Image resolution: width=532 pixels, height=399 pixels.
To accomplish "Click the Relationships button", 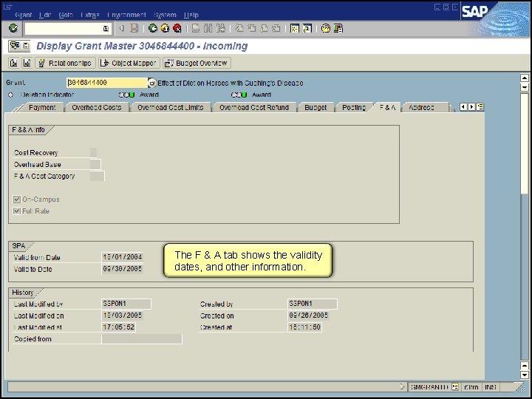I will [65, 63].
